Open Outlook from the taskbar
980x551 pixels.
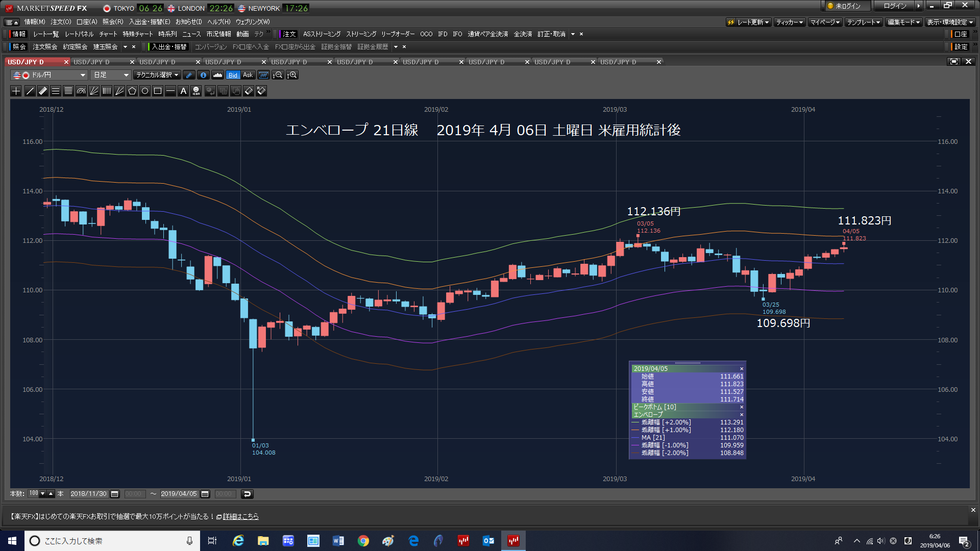488,541
